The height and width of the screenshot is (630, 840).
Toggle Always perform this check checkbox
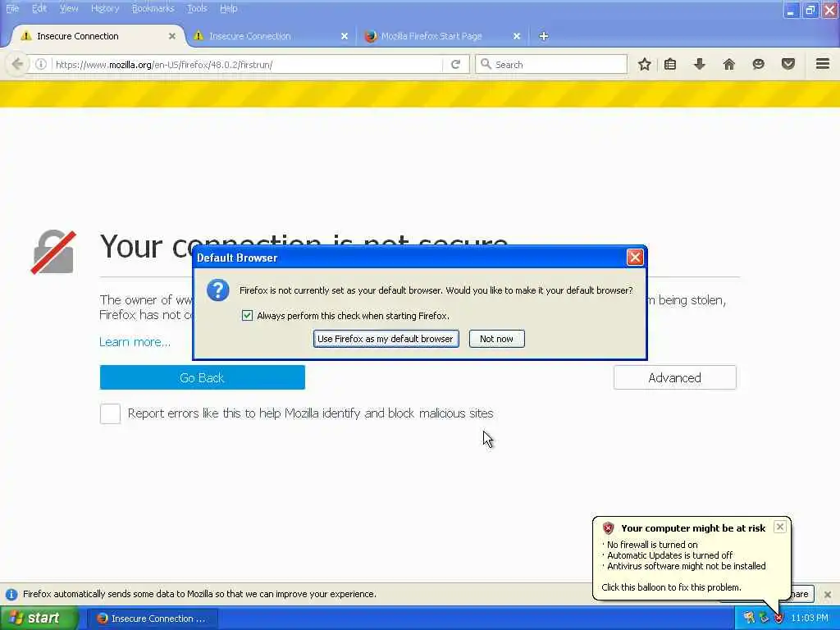click(247, 316)
